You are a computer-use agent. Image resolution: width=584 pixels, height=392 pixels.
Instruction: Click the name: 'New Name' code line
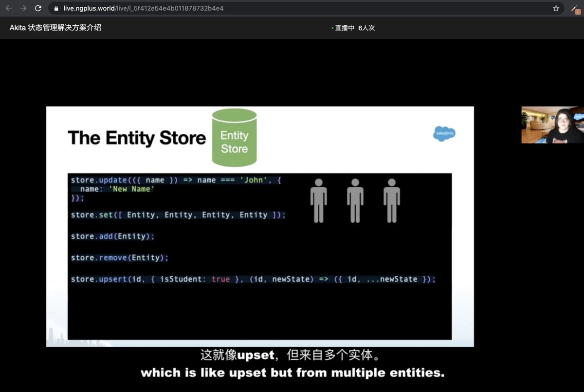click(x=117, y=189)
